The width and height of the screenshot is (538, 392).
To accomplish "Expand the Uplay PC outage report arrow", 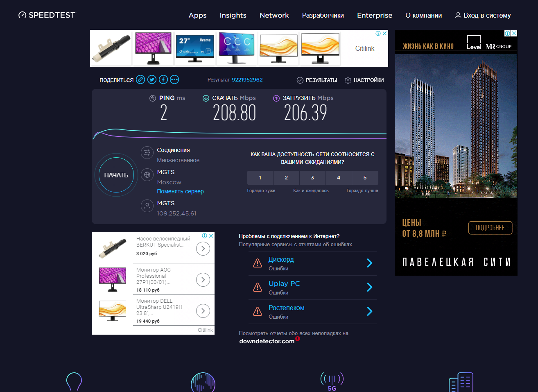I will 370,287.
